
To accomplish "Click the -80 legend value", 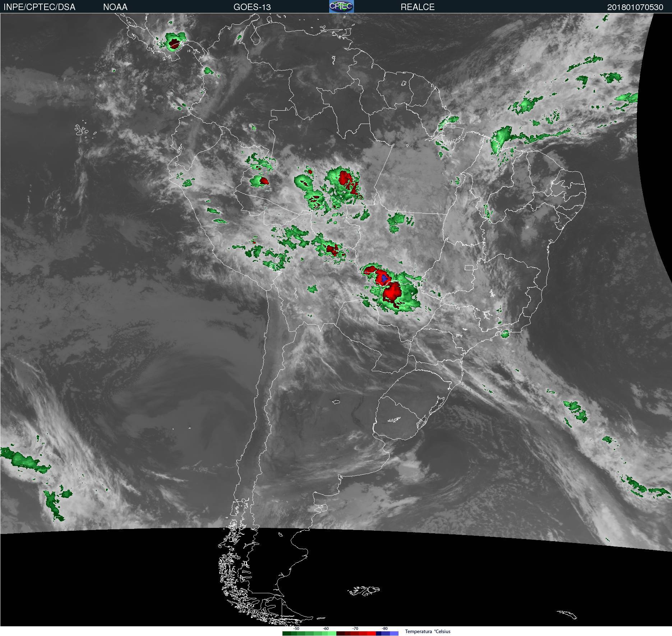I will point(385,628).
